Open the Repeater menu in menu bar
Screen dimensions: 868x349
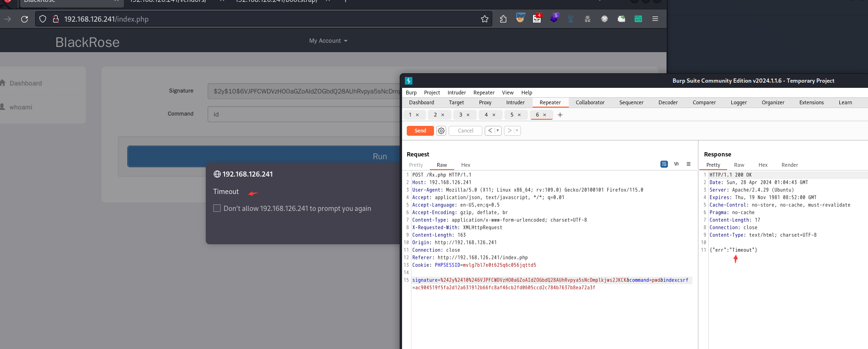click(484, 93)
